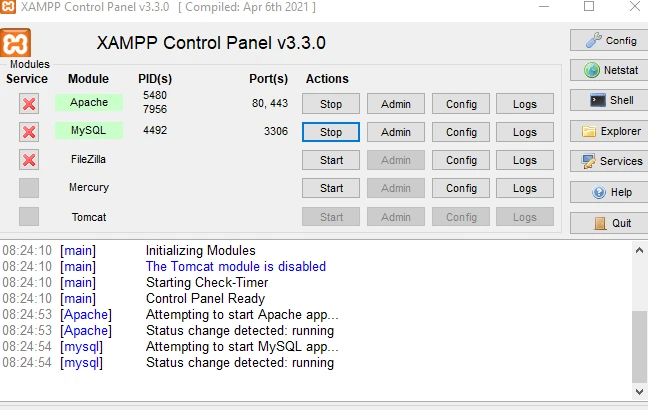
Task: Open Apache Admin page
Action: point(396,104)
